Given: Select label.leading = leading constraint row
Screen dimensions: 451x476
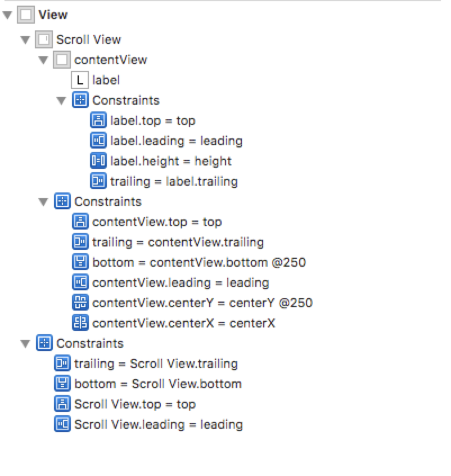Looking at the screenshot, I should [x=166, y=141].
